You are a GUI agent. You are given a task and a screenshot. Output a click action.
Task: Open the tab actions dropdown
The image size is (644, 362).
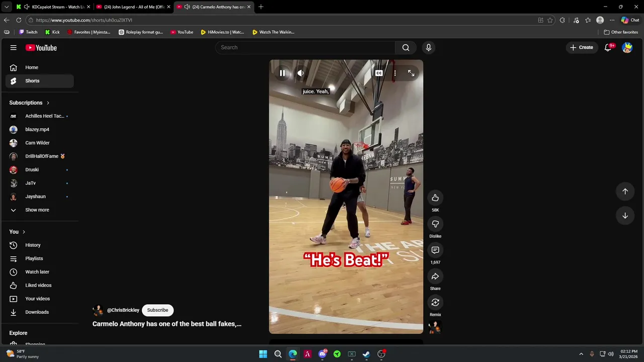(7, 7)
